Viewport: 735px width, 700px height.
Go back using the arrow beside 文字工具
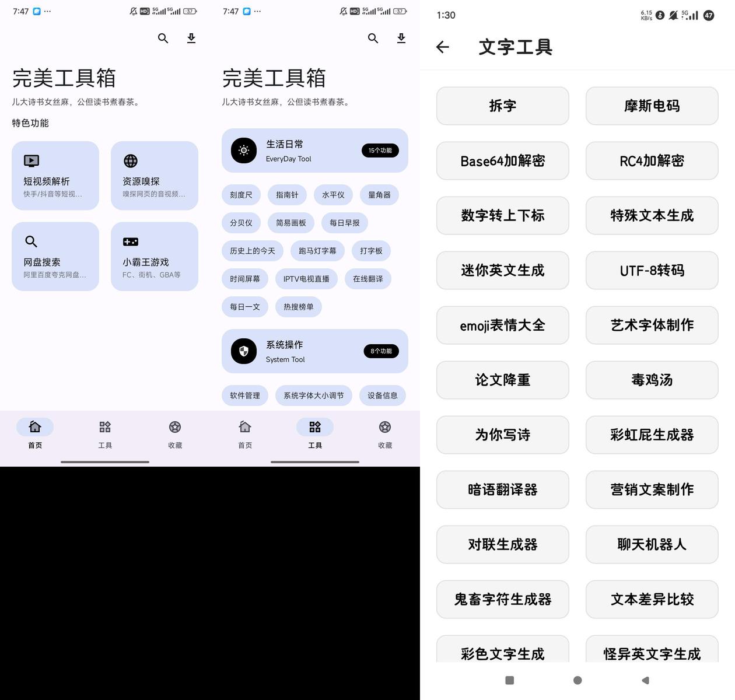point(443,47)
